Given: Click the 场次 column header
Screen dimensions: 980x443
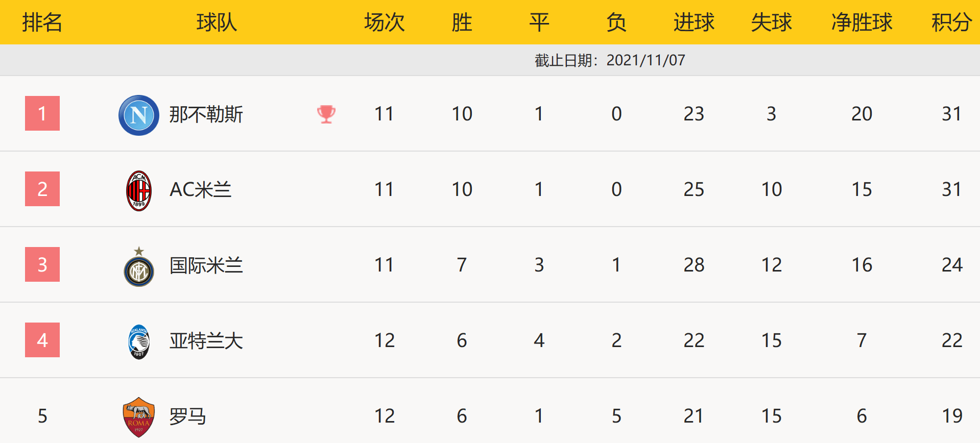Looking at the screenshot, I should click(384, 22).
